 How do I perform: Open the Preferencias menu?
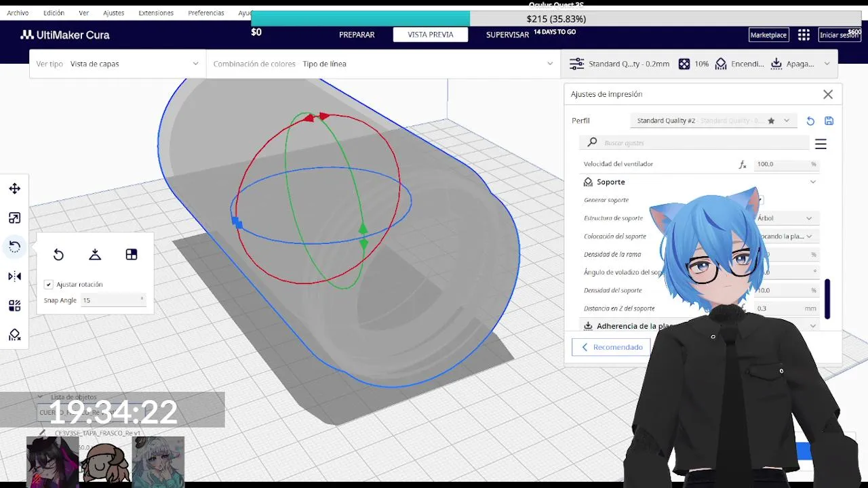(x=206, y=13)
